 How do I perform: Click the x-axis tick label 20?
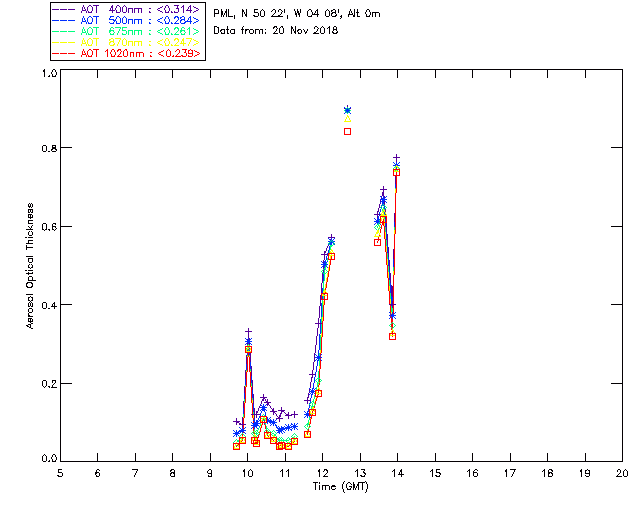(x=622, y=473)
